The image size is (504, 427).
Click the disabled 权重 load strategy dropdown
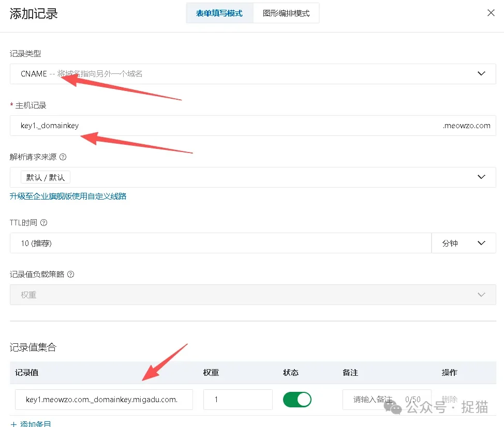click(x=253, y=295)
